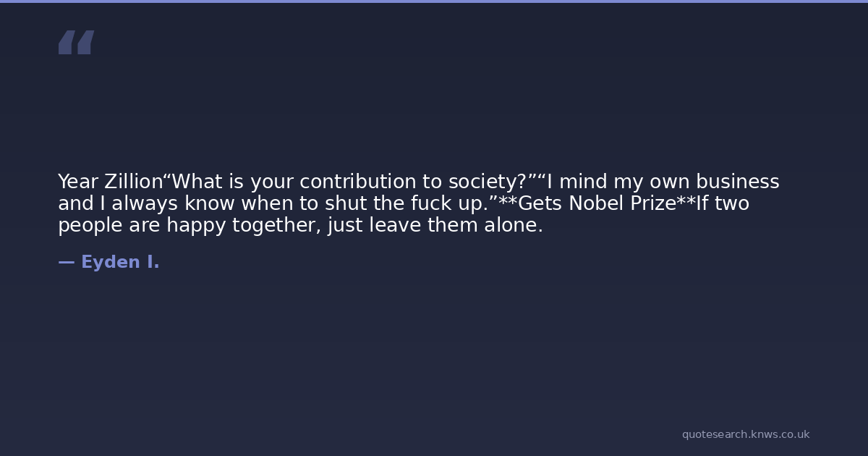Click the word "Prize" in the quote
The height and width of the screenshot is (456, 868).
[x=655, y=204]
